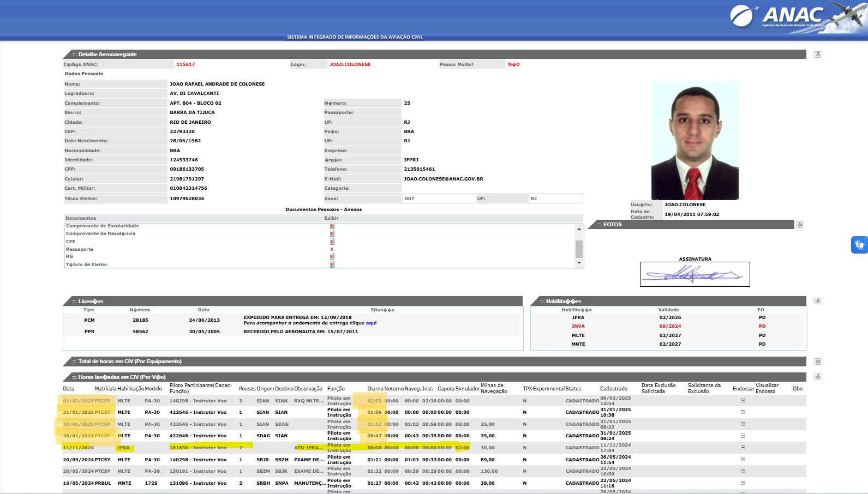
Task: Click the Zona field showing 007
Action: coord(438,198)
